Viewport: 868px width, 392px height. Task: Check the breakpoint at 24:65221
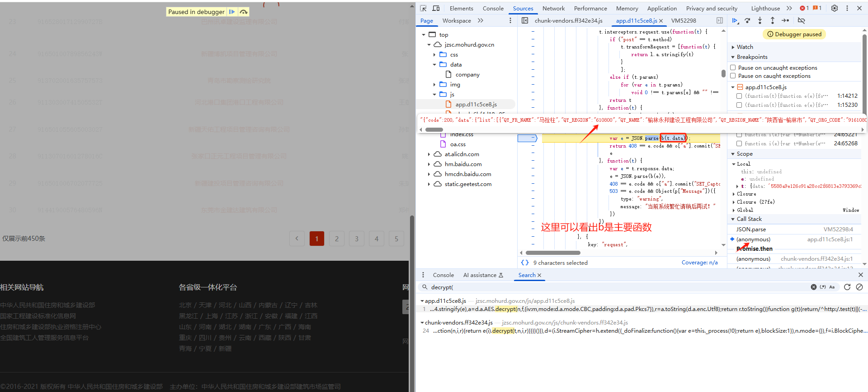coord(739,135)
